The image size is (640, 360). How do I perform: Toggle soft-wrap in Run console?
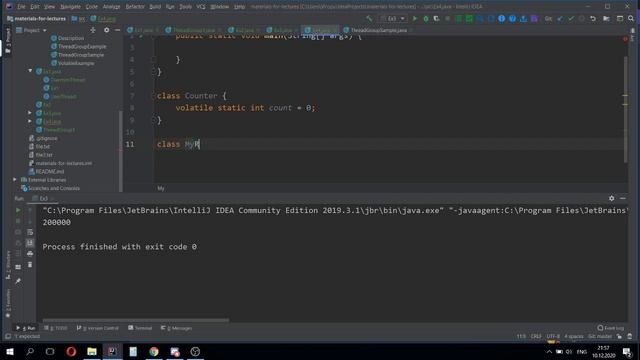tap(30, 232)
